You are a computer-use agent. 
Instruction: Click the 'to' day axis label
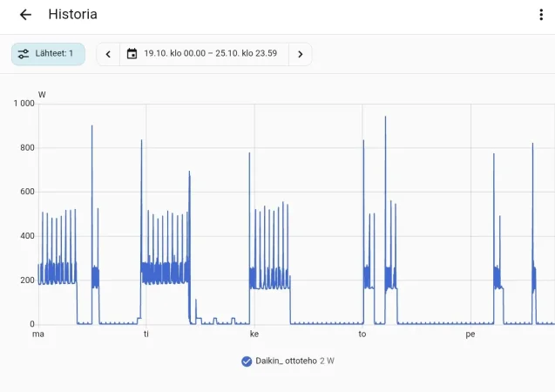click(362, 334)
